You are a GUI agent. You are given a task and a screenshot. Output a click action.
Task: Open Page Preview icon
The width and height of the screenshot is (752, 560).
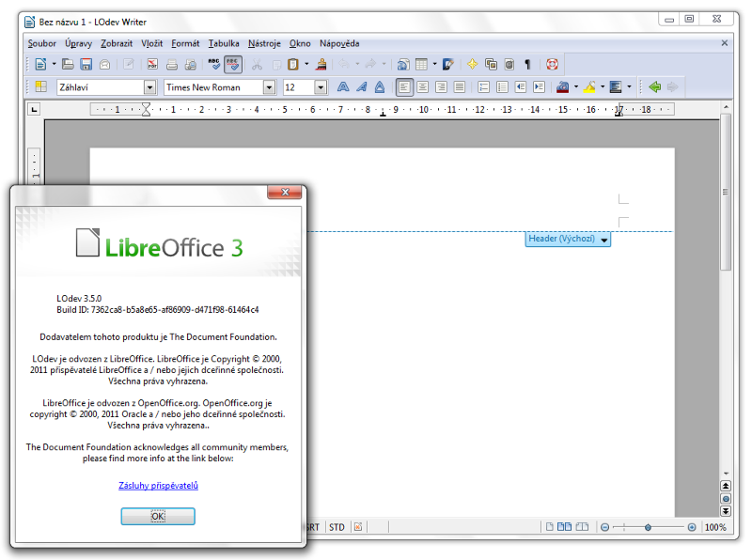point(191,64)
